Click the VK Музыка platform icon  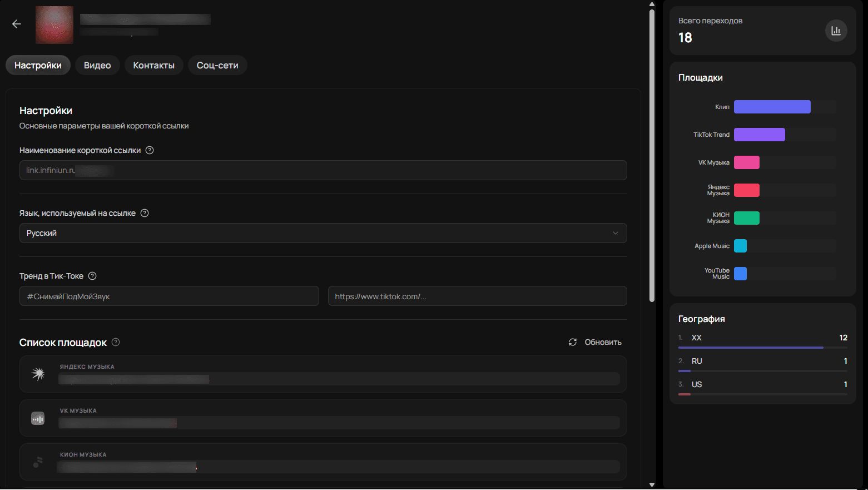pyautogui.click(x=38, y=418)
